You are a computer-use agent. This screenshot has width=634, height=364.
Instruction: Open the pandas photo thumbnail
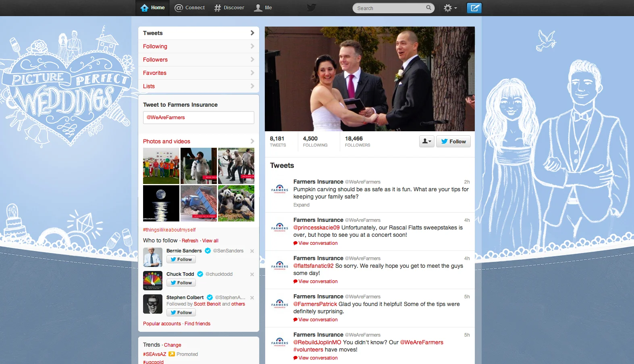236,203
